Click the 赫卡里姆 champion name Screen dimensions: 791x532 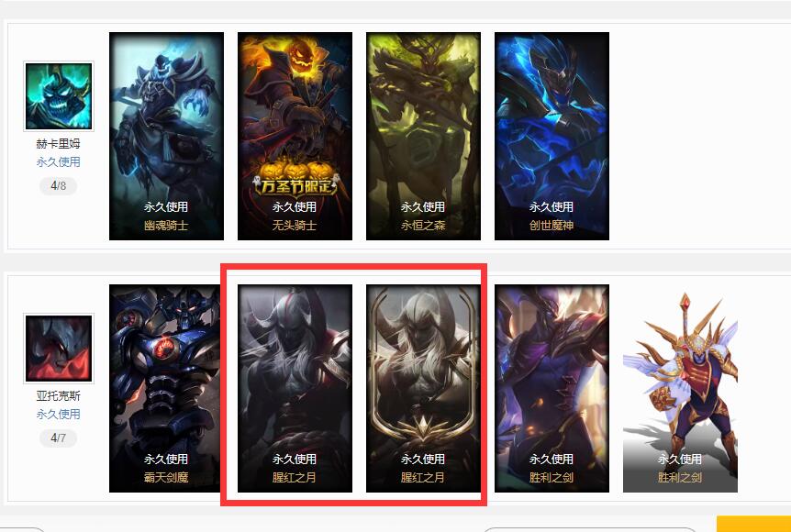click(x=59, y=144)
